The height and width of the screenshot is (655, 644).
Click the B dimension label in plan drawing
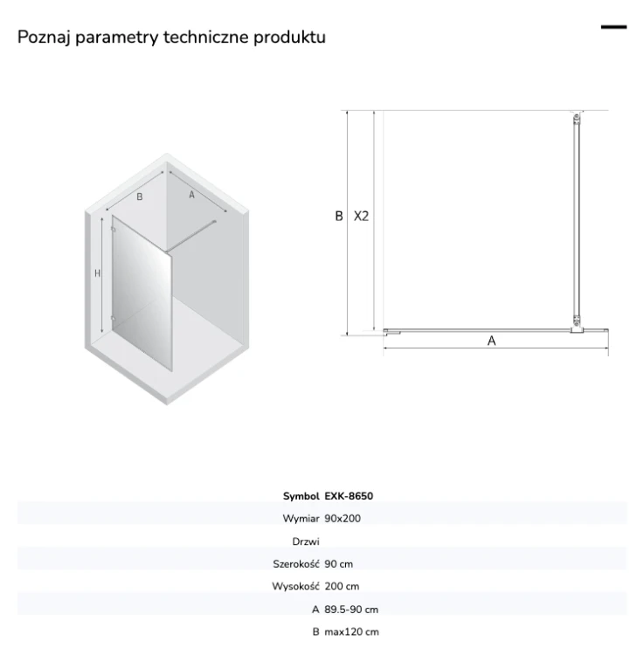click(x=339, y=216)
